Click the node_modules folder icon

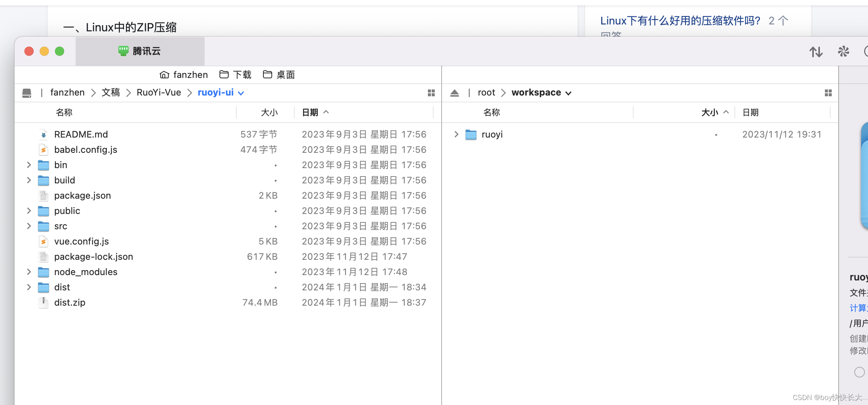pos(44,272)
